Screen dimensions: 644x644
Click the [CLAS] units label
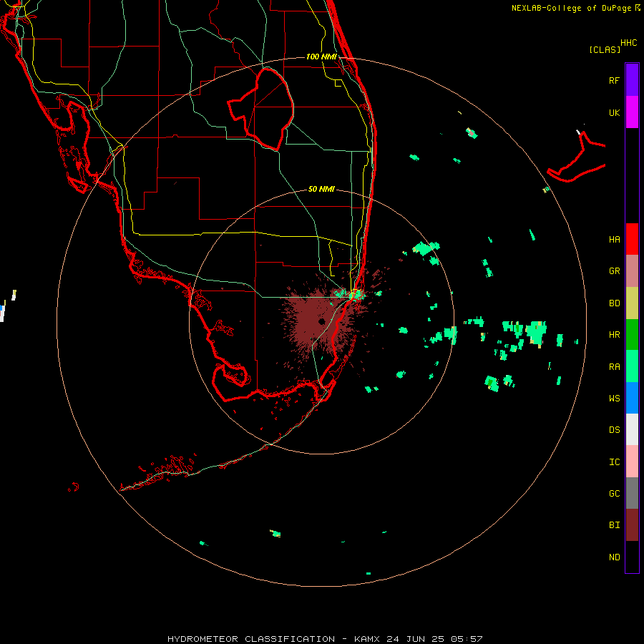pos(605,49)
